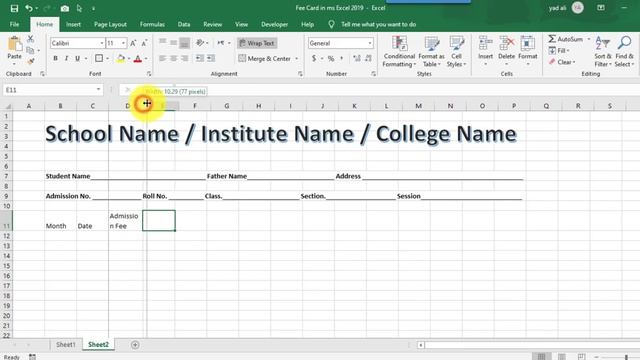Toggle Bottom Align vertical alignment
The height and width of the screenshot is (360, 640).
[x=184, y=42]
